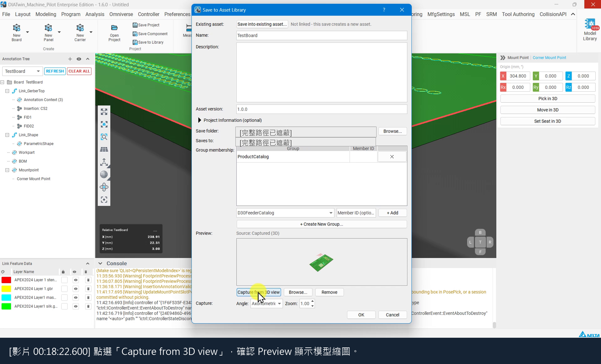Click Cancel in Save to Asset Library
Viewport: 601px width, 364px height.
(x=392, y=315)
